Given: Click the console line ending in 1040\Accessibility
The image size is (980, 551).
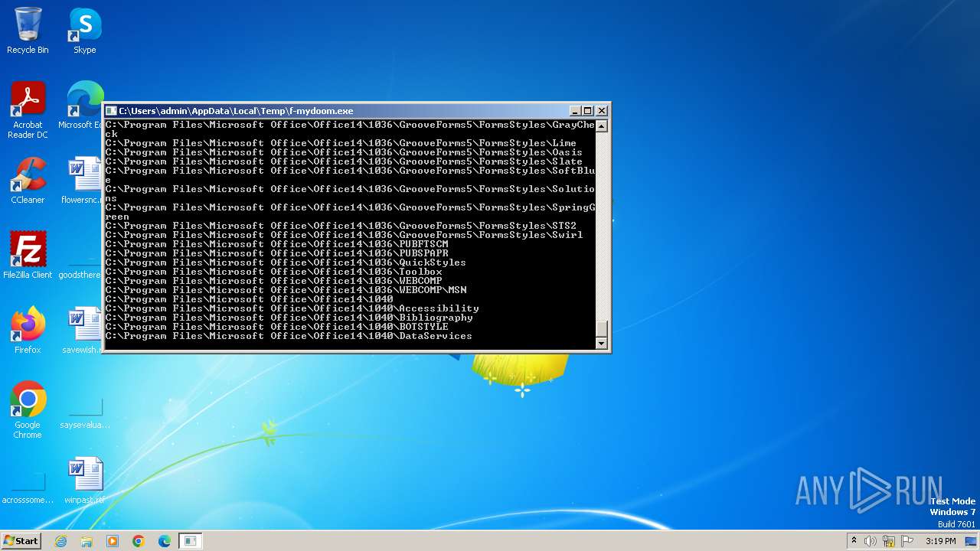Looking at the screenshot, I should point(292,308).
